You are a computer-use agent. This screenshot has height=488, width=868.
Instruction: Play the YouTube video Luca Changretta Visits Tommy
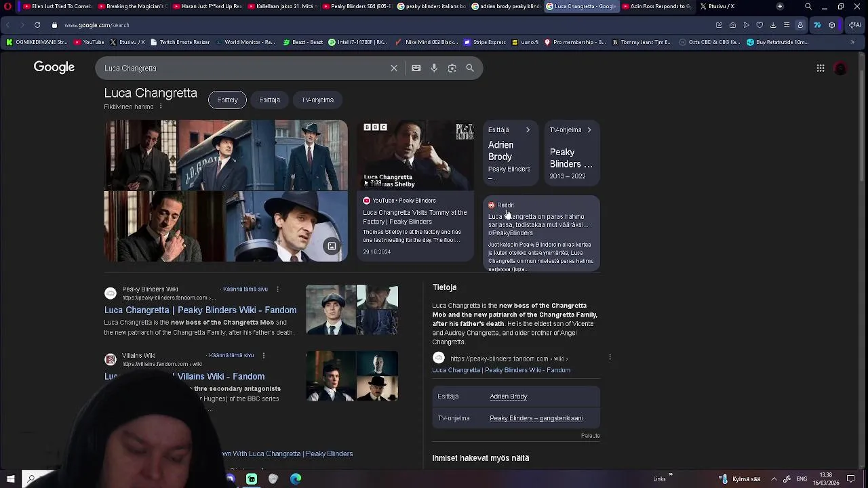click(x=415, y=190)
